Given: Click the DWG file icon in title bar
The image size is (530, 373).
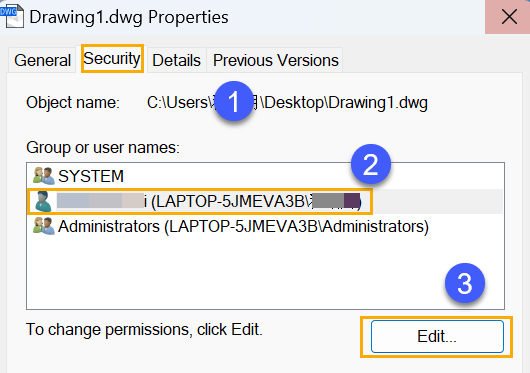Looking at the screenshot, I should click(12, 16).
